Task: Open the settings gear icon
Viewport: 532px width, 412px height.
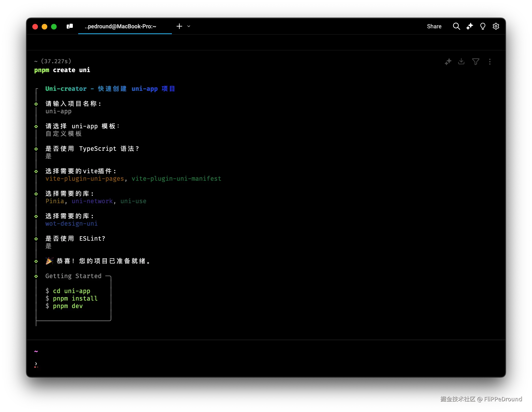Action: pos(496,26)
